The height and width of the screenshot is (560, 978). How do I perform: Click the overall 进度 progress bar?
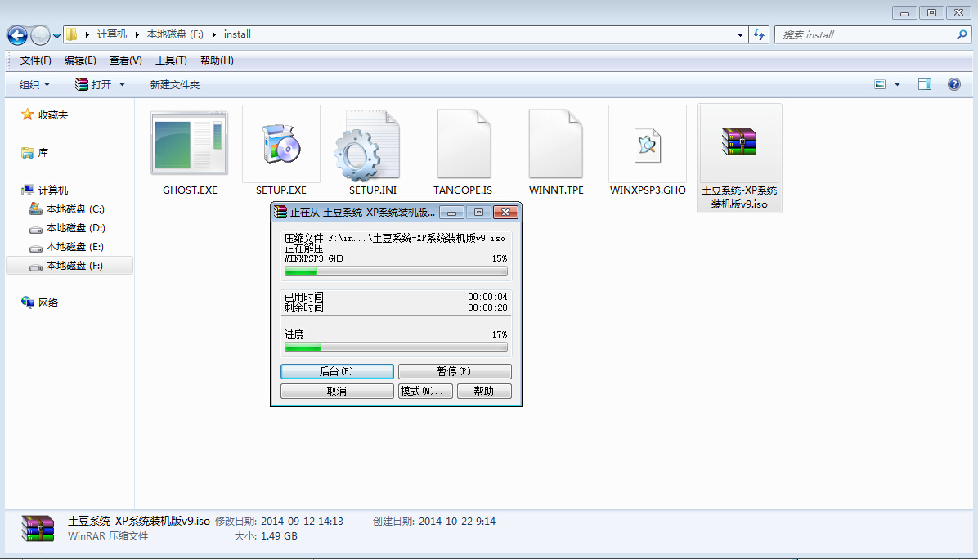point(395,347)
